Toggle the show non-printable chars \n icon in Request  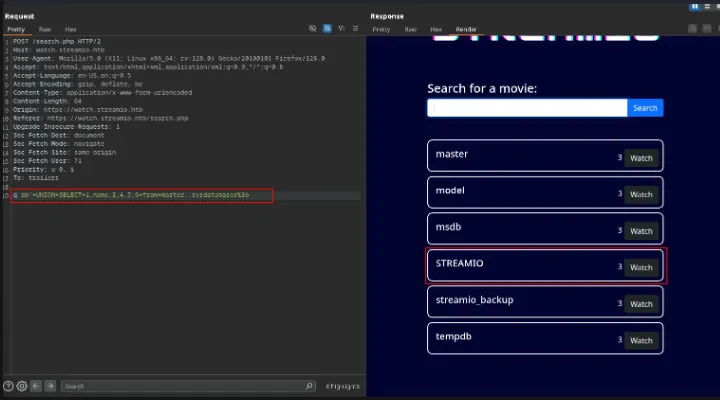point(341,28)
